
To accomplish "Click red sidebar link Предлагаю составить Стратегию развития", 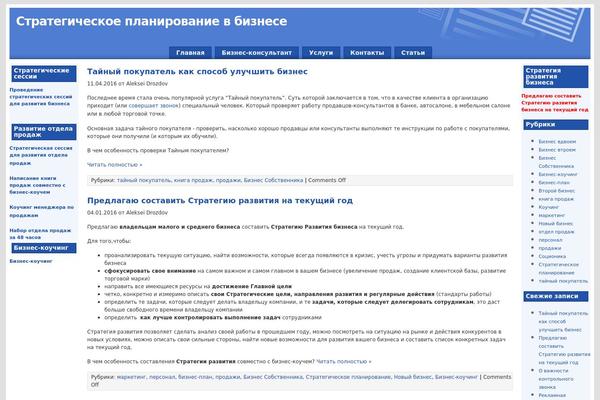I will click(x=555, y=103).
